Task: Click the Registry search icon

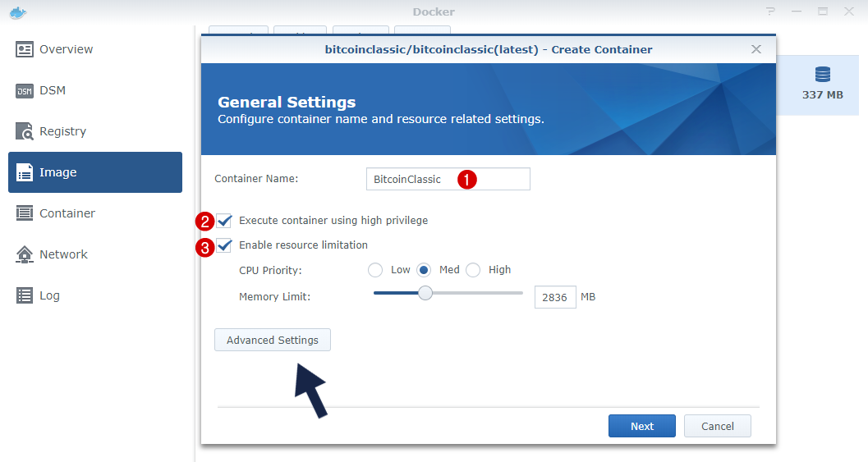Action: click(25, 131)
